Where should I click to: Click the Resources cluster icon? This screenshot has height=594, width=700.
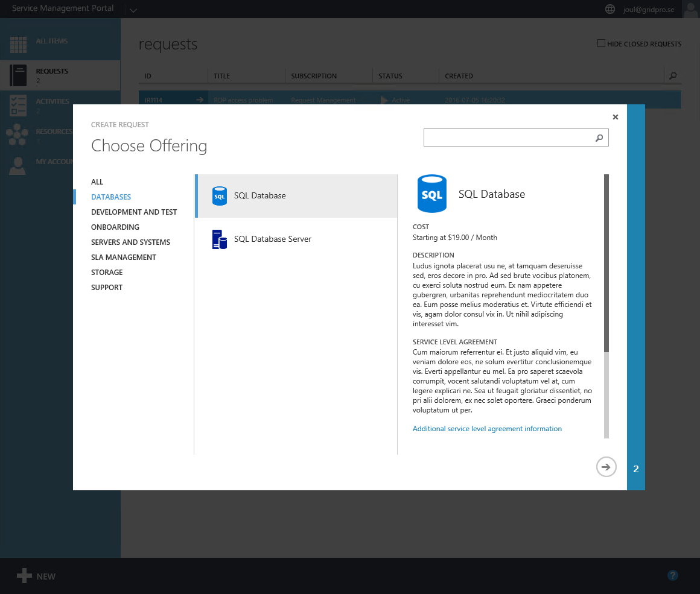coord(17,134)
